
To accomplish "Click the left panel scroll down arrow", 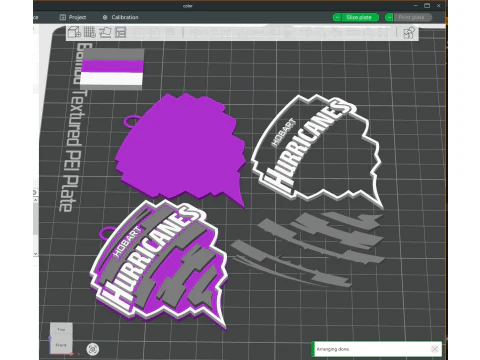I will pos(35,254).
